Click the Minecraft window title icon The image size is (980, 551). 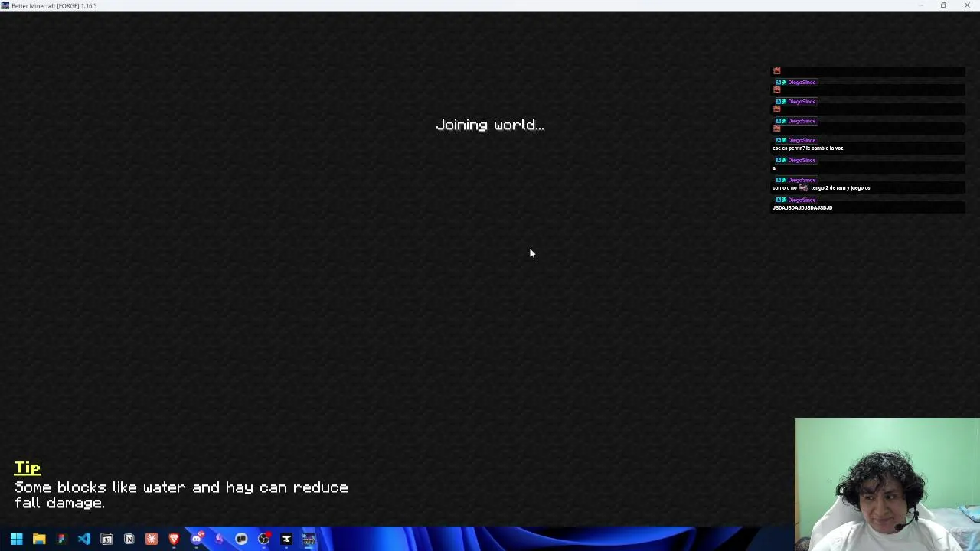tap(5, 5)
